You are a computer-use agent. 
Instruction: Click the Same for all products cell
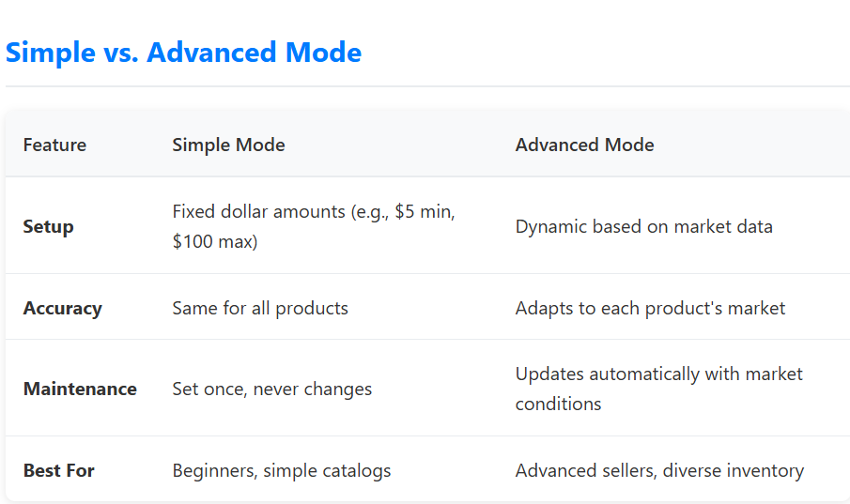coord(260,308)
